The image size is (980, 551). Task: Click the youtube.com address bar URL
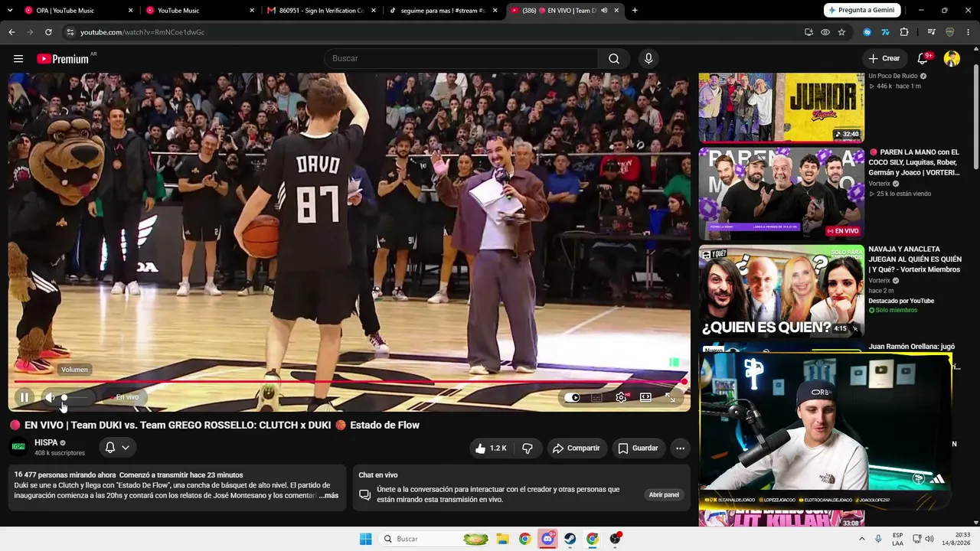(142, 32)
